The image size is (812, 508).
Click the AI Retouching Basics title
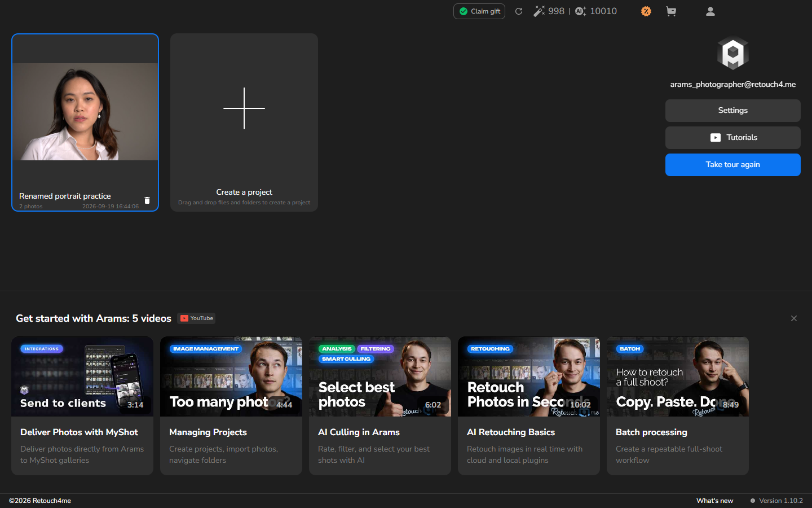point(511,432)
